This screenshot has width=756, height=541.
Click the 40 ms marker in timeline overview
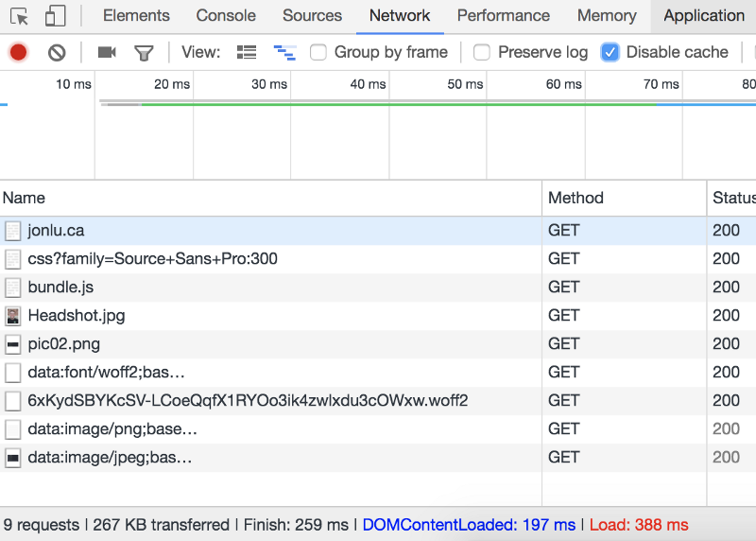point(368,84)
